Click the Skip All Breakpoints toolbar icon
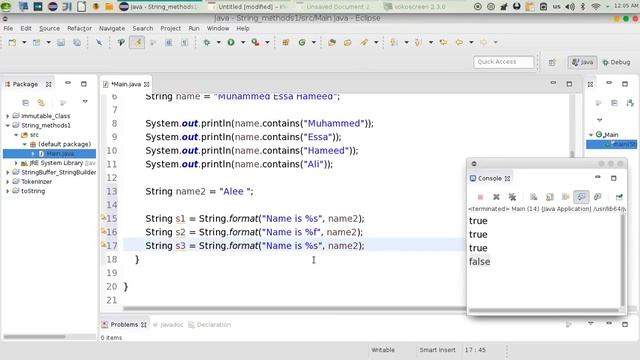 [99, 42]
